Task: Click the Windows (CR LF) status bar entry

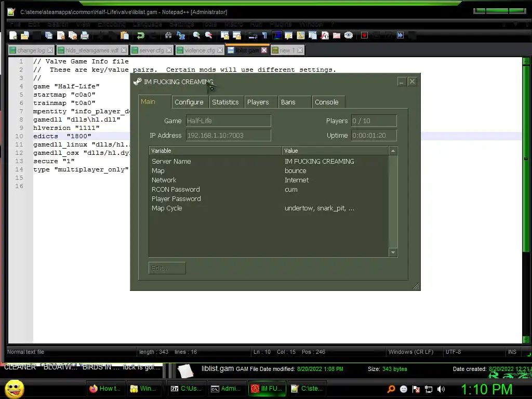Action: tap(410, 352)
